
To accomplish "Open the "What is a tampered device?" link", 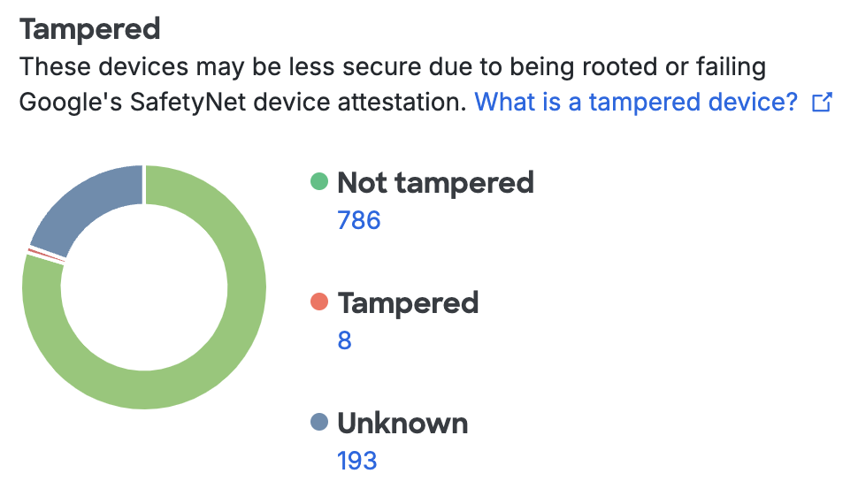I will coord(636,102).
